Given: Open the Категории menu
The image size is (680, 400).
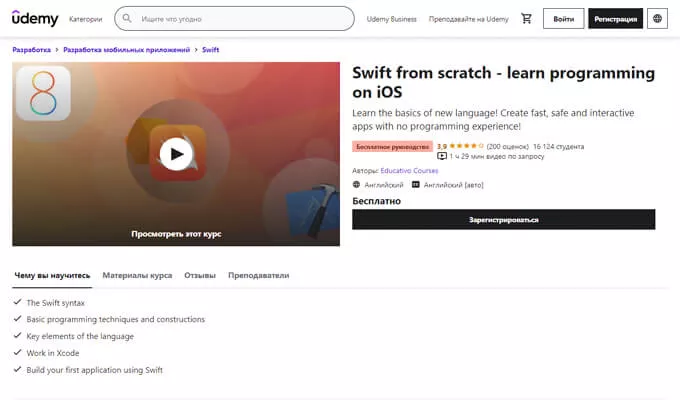Looking at the screenshot, I should [85, 19].
